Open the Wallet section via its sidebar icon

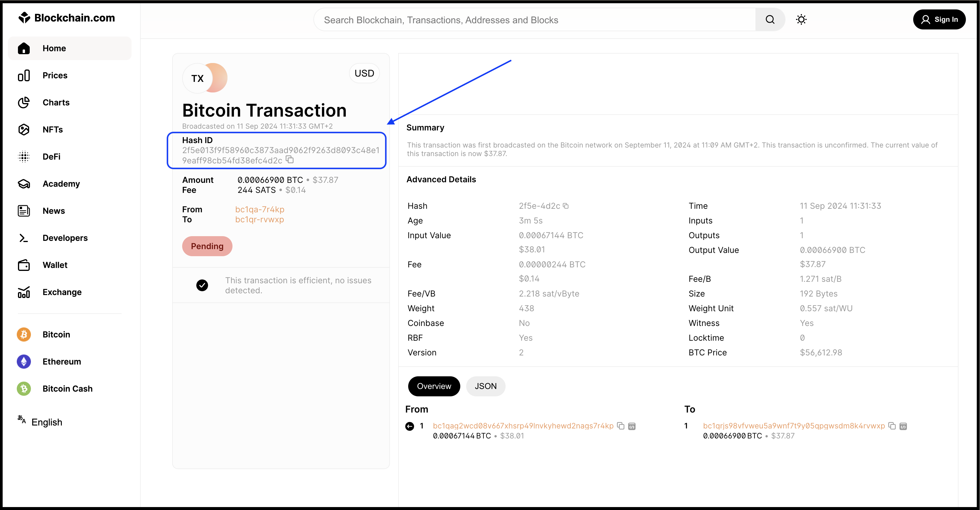click(24, 265)
